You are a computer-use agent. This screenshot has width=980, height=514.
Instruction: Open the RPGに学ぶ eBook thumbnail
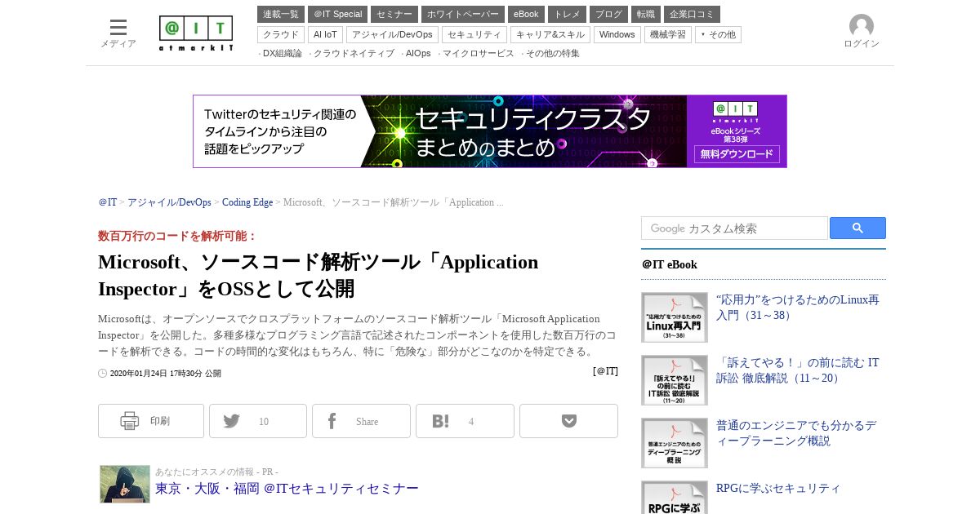(x=675, y=498)
